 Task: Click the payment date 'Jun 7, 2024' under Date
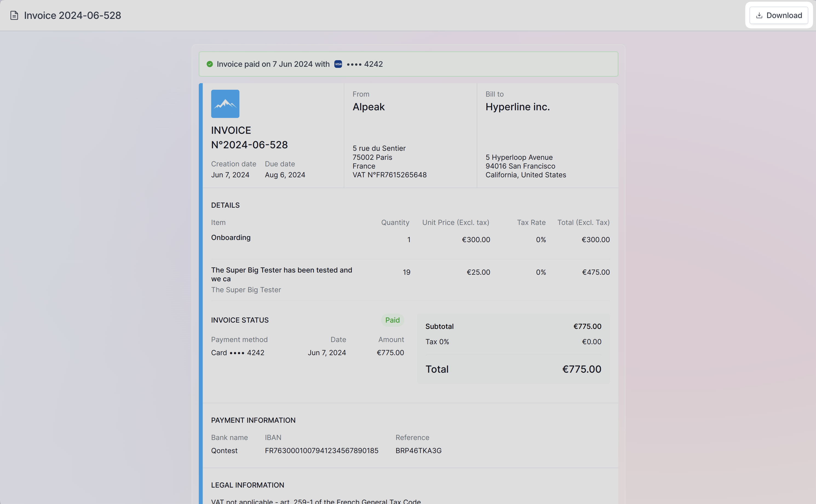(327, 353)
